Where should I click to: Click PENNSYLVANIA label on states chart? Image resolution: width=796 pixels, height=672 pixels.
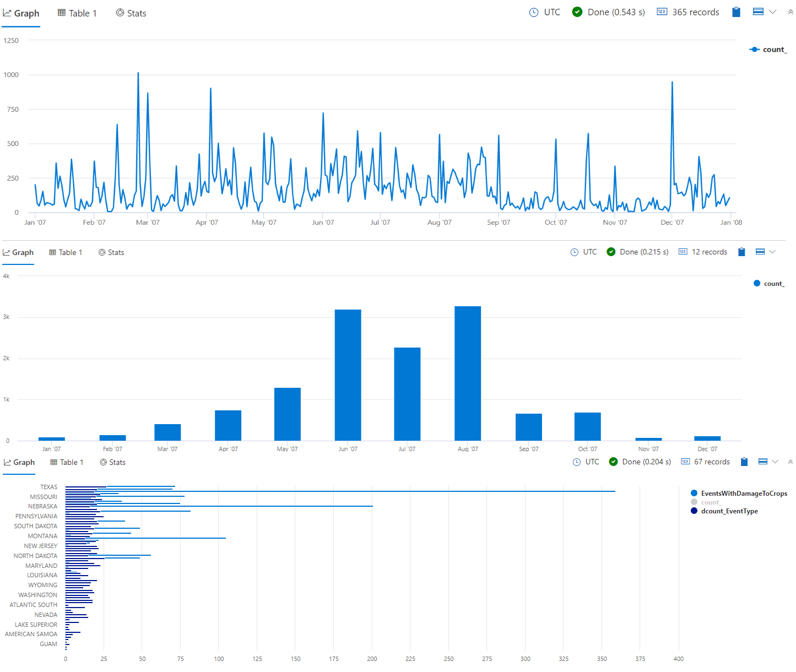(36, 516)
